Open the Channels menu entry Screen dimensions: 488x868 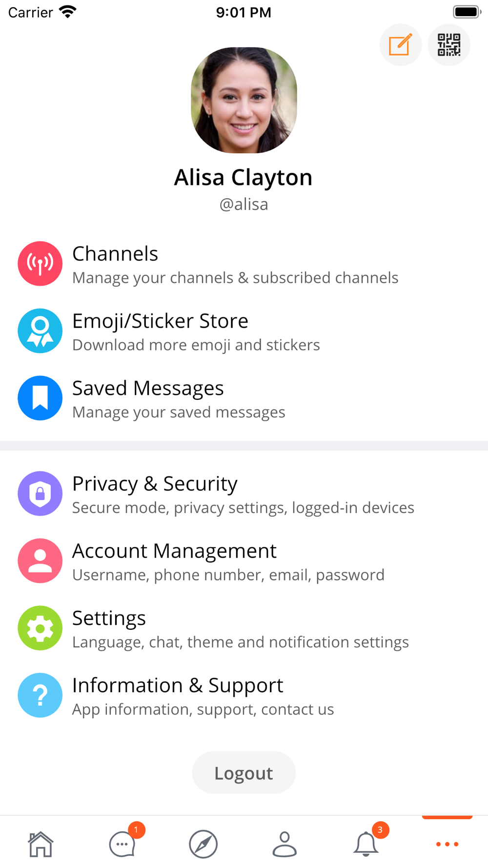click(244, 264)
